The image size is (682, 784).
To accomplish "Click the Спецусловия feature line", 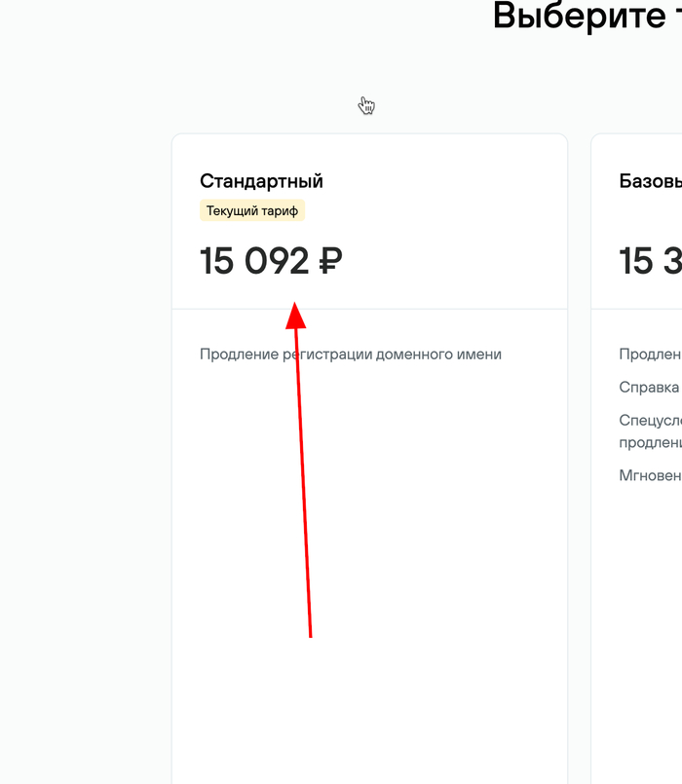I will [x=650, y=421].
